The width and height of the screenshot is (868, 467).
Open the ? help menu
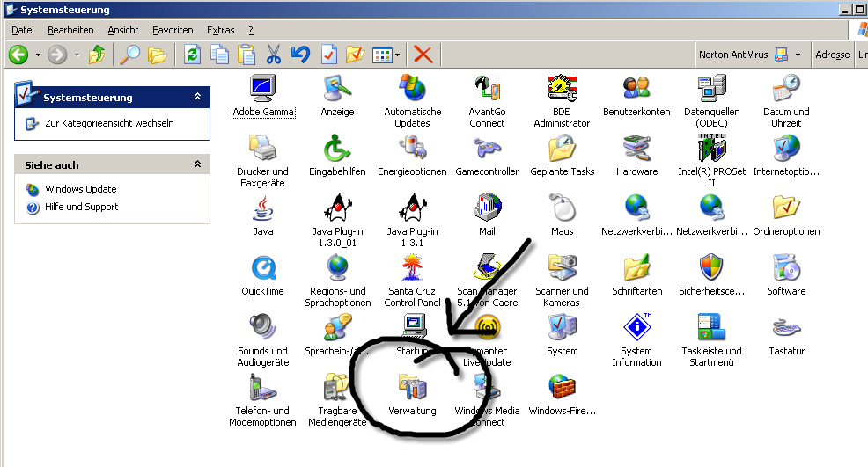coord(251,30)
